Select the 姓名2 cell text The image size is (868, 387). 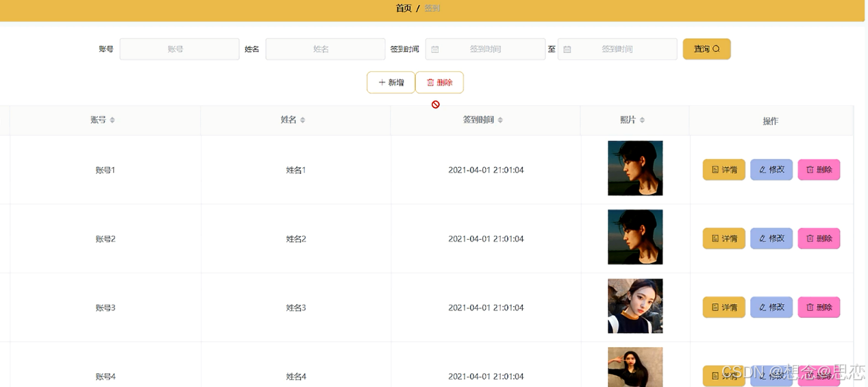point(296,239)
